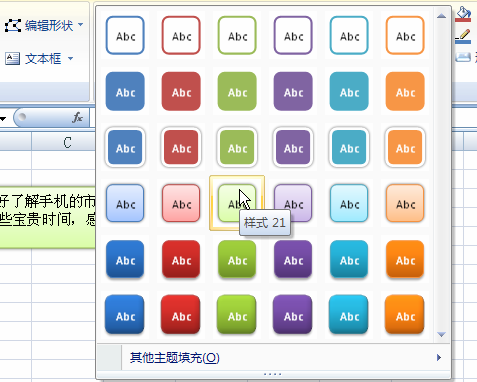Pick the light purple gradient style in fourth row
The height and width of the screenshot is (382, 477).
pos(293,203)
